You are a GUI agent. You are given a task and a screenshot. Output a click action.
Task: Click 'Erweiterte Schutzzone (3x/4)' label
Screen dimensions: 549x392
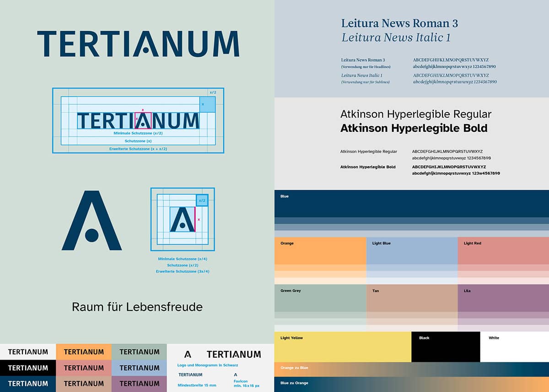[x=183, y=272]
